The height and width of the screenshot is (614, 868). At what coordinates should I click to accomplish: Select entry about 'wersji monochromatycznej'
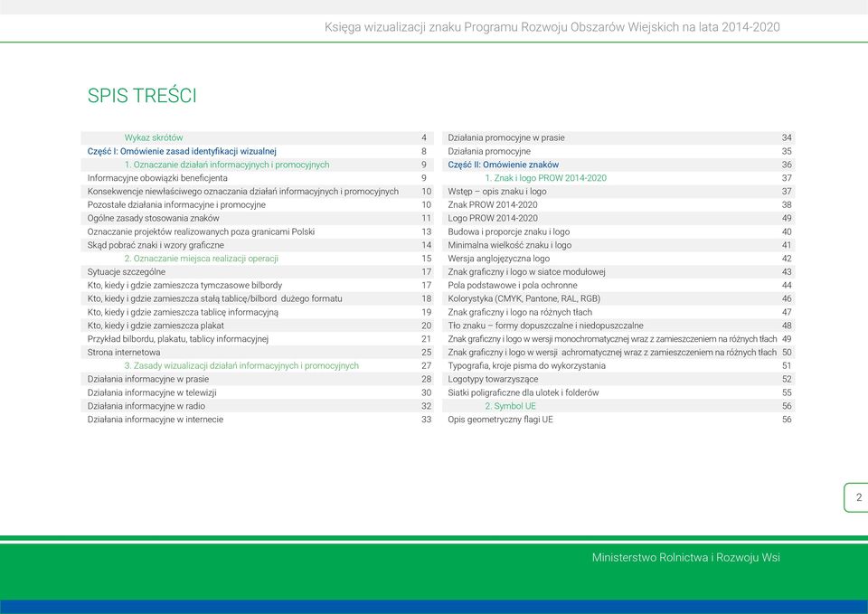[612, 339]
